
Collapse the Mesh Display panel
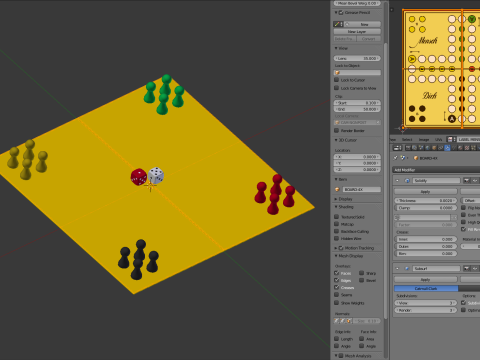(x=336, y=256)
